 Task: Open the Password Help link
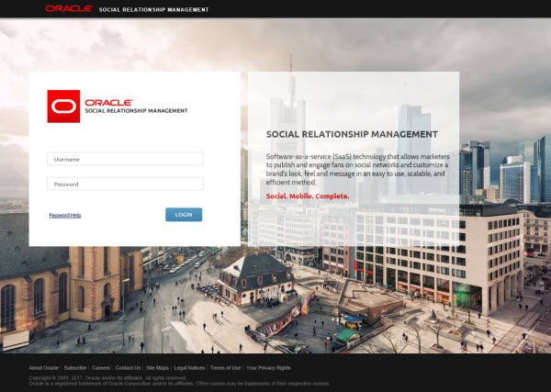coord(65,215)
